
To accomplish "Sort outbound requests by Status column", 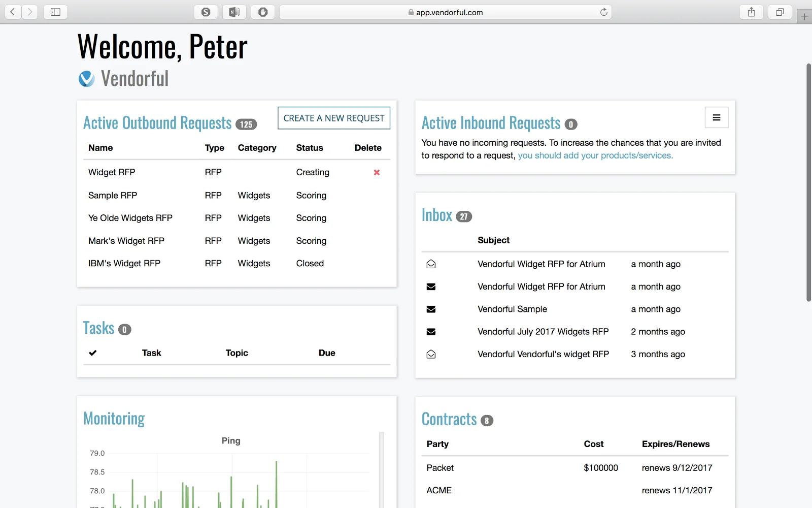I will [310, 148].
